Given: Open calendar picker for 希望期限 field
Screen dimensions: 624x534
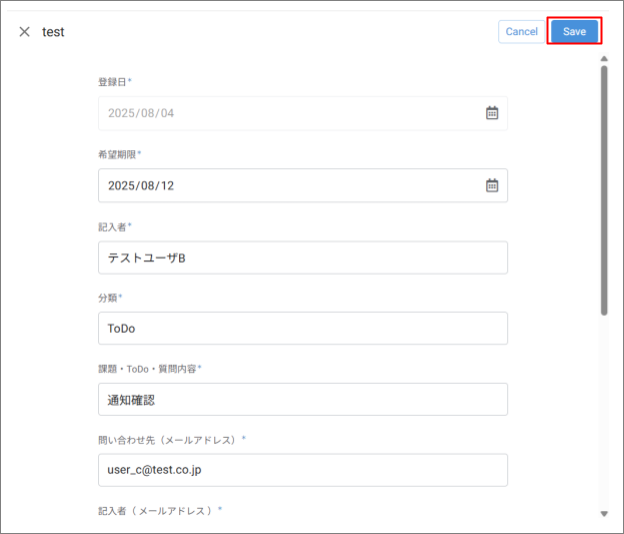Looking at the screenshot, I should (492, 185).
